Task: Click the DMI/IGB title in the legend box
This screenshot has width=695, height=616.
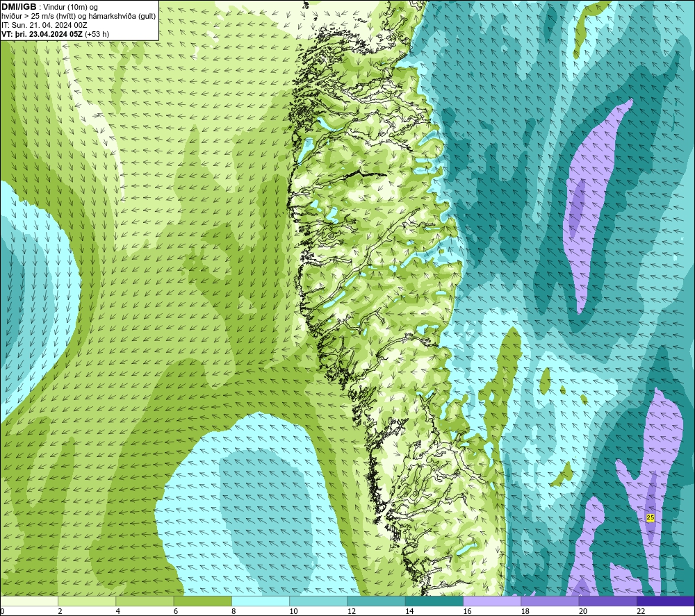Action: [19, 7]
